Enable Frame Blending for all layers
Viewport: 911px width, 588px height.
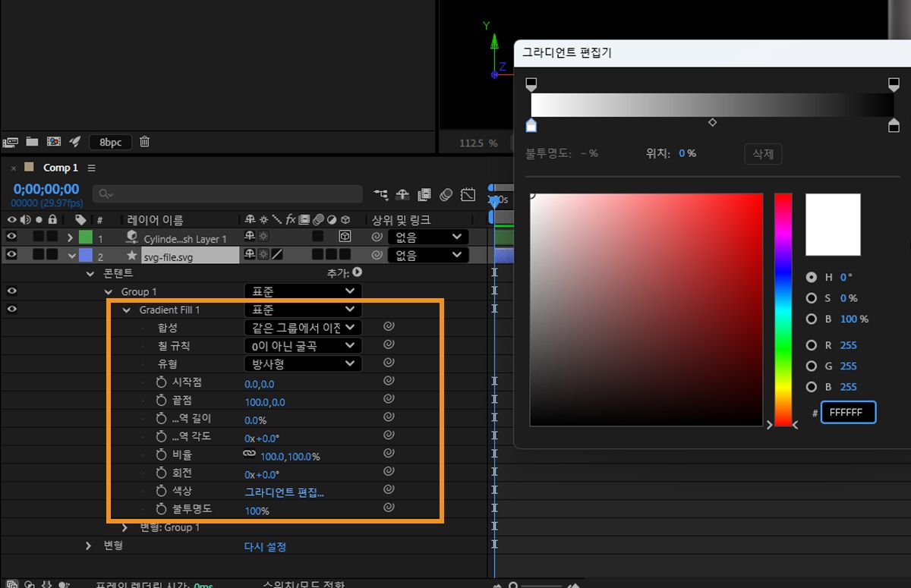click(x=423, y=194)
